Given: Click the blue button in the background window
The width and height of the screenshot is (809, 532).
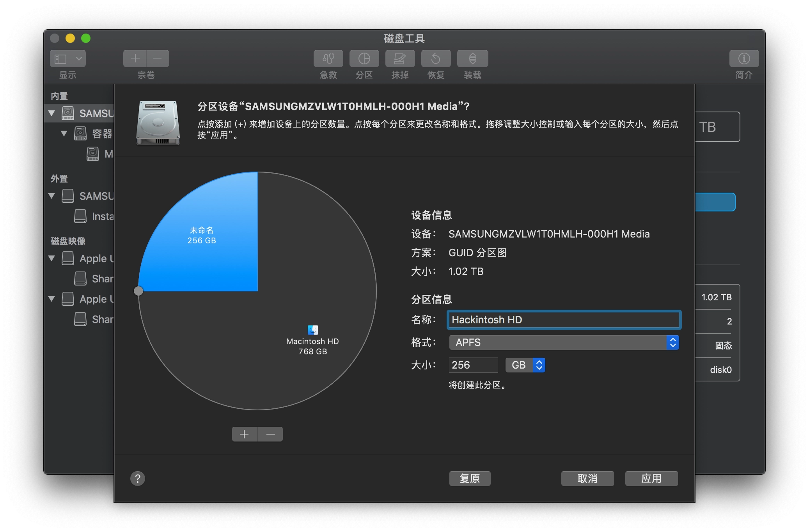Looking at the screenshot, I should (715, 202).
